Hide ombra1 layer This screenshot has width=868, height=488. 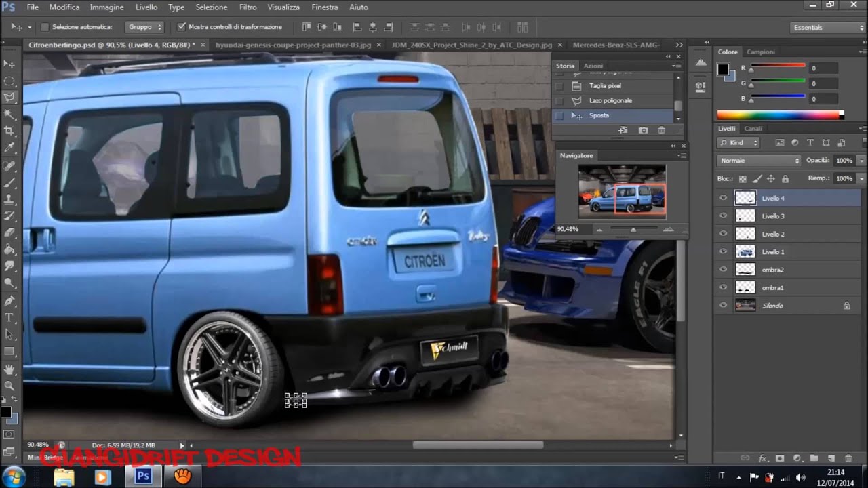(x=723, y=288)
